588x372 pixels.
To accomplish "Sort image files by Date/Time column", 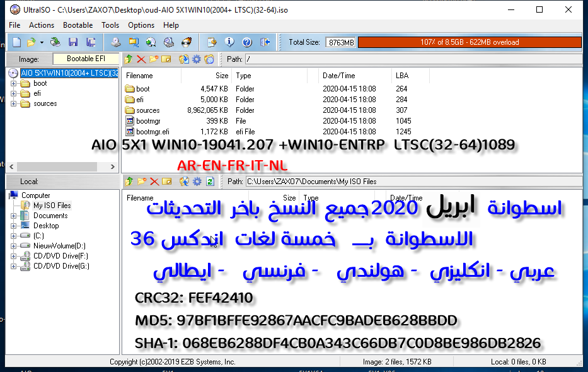I will [355, 76].
